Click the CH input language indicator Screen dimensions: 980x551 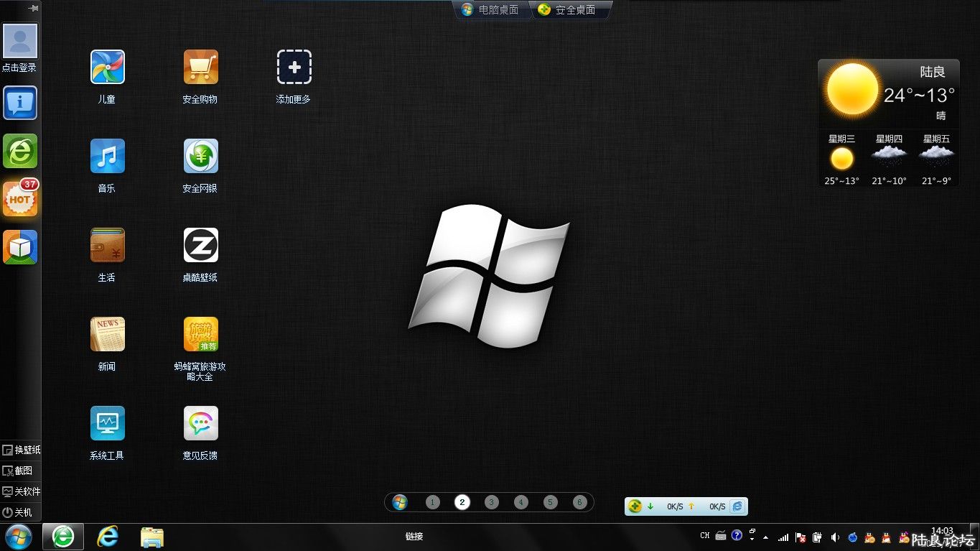tap(705, 536)
